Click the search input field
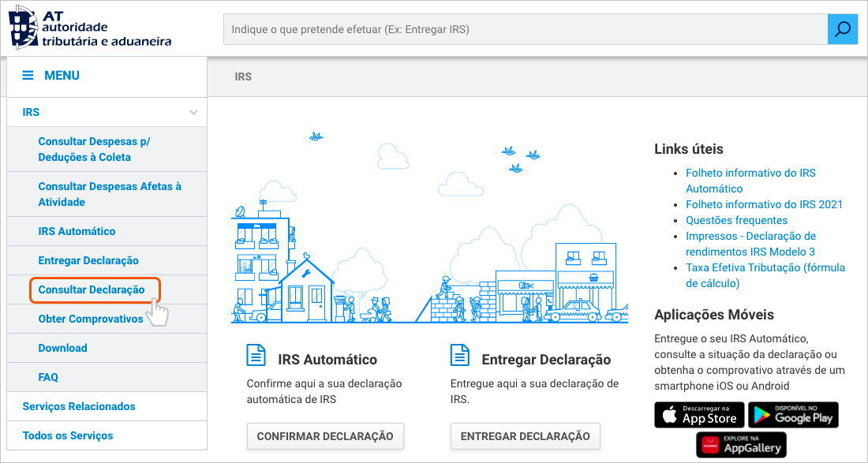This screenshot has height=463, width=868. coord(525,29)
